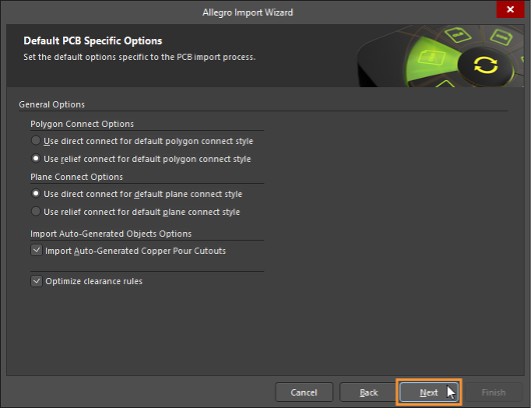Click the yellow sync arrows icon

point(486,65)
